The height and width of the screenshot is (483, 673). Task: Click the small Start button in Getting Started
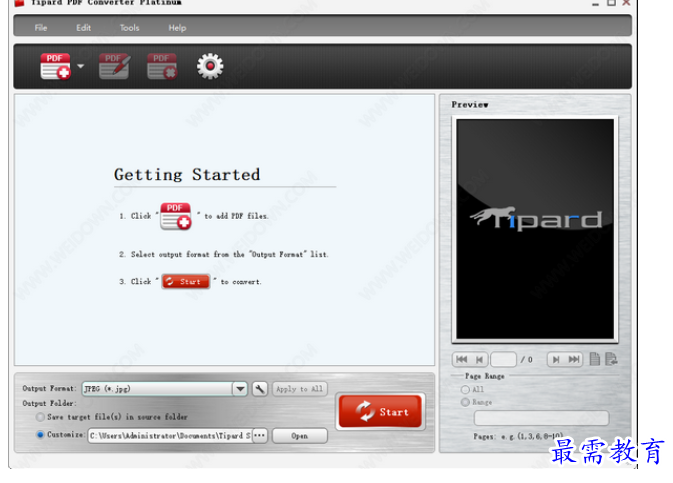click(186, 282)
